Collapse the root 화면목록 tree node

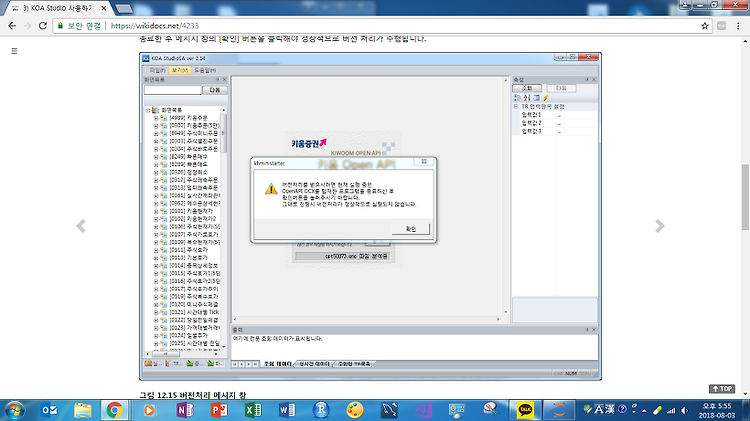tap(148, 110)
